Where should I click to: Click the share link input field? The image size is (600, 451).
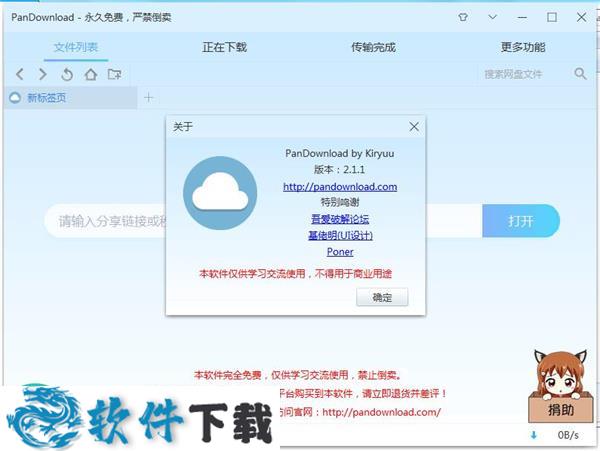[263, 221]
